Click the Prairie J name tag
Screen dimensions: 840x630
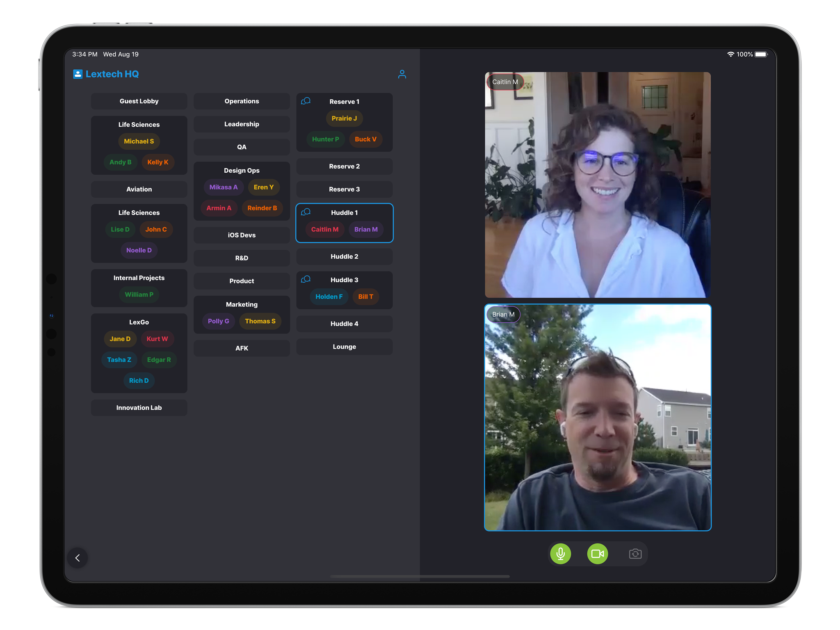tap(345, 119)
